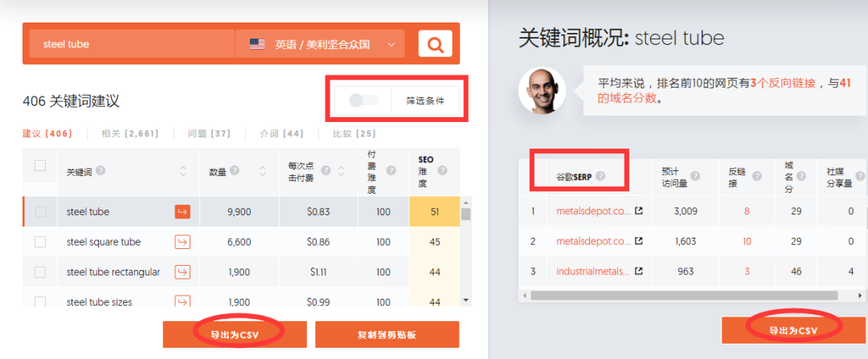Sort by 关键词 column arrows
Viewport: 868px width, 359px height.
[183, 172]
